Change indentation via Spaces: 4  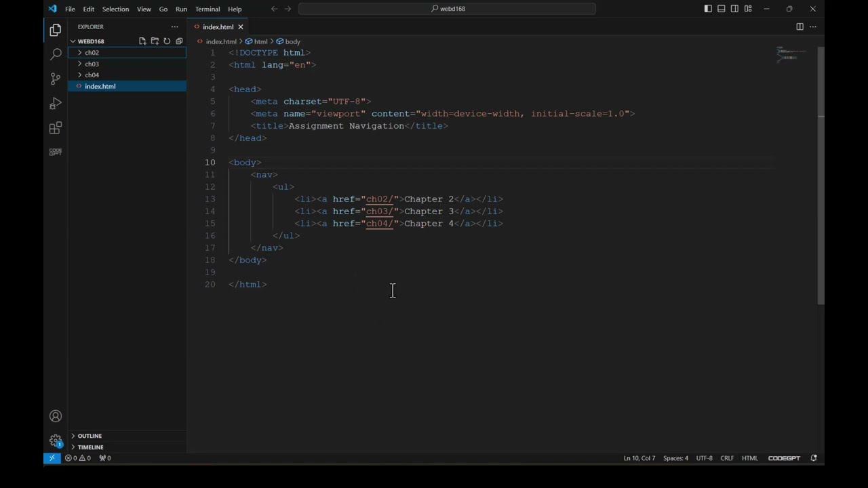[x=675, y=458]
